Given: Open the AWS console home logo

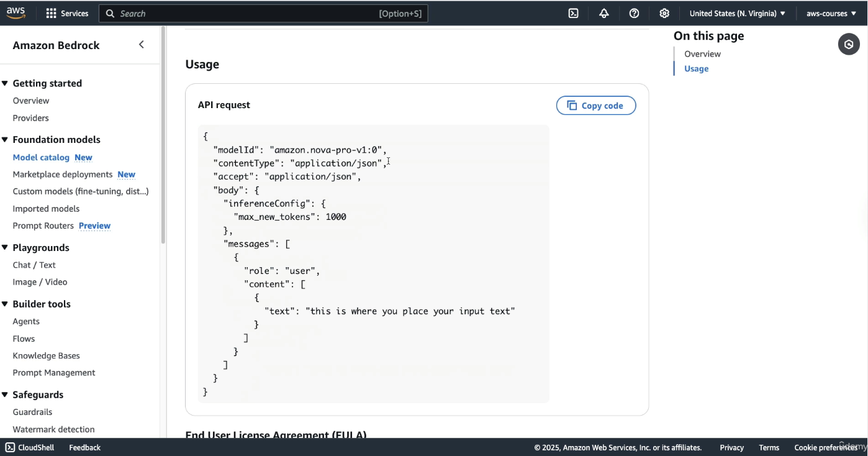Looking at the screenshot, I should coord(16,13).
